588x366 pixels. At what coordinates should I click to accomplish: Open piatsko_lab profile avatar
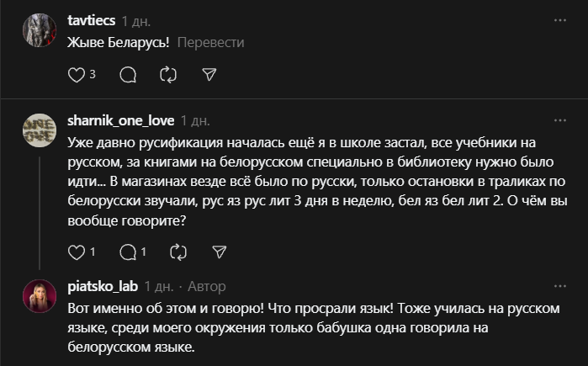(40, 298)
